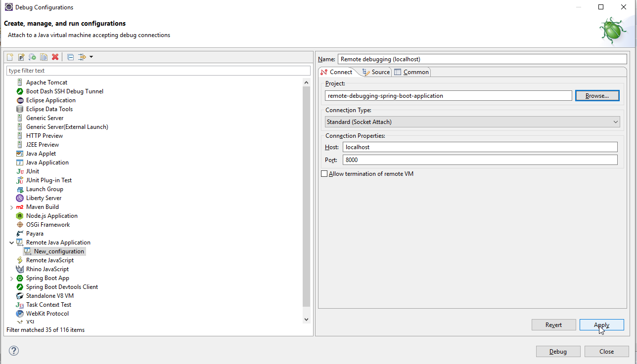
Task: Toggle Allow termination of remote VM
Action: (x=324, y=174)
